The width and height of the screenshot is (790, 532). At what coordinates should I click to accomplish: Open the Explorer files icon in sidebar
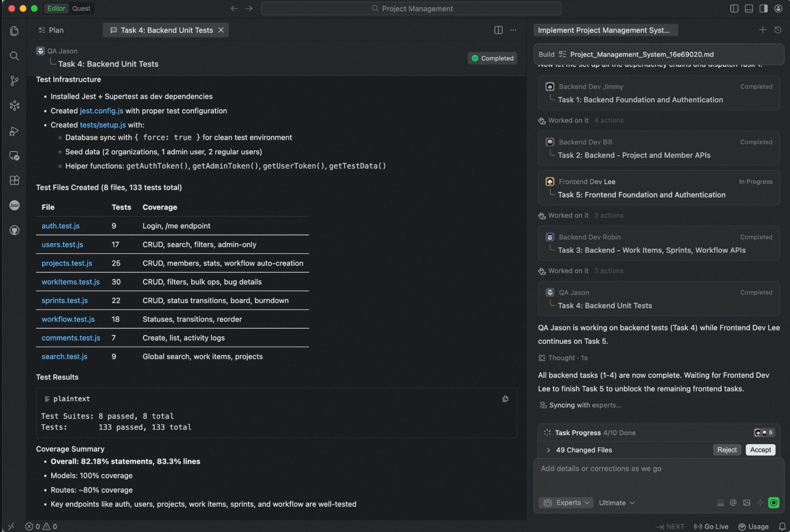click(x=14, y=31)
